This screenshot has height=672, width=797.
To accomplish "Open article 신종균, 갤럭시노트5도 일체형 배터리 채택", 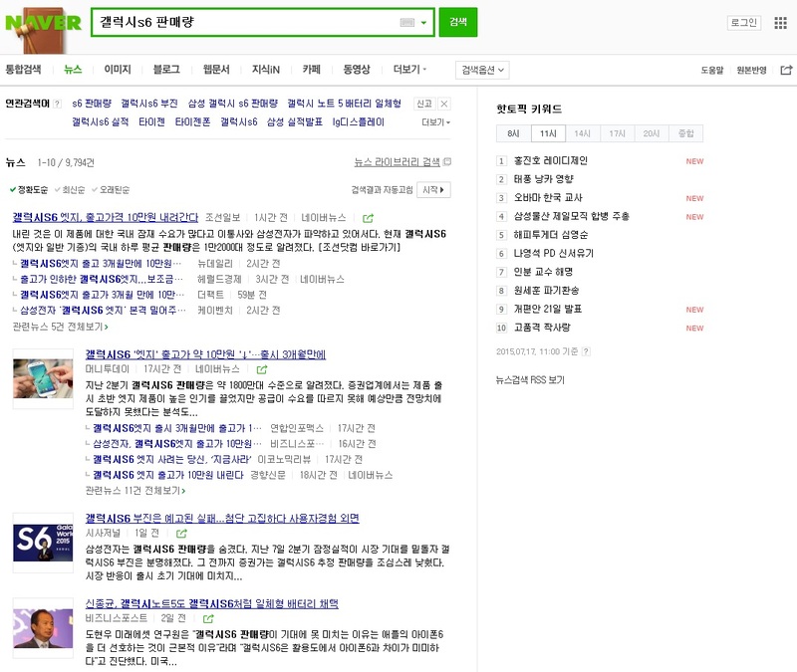I will point(211,604).
